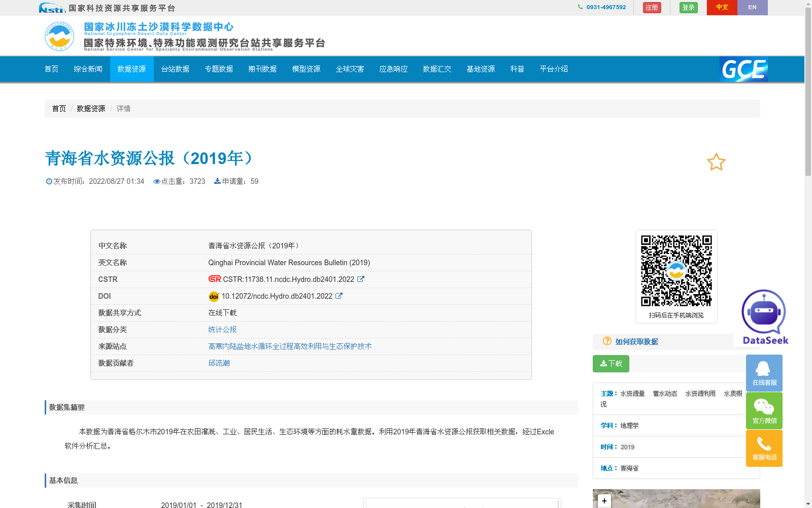Open contributor 邱流潮 link
The height and width of the screenshot is (508, 812).
tap(219, 363)
